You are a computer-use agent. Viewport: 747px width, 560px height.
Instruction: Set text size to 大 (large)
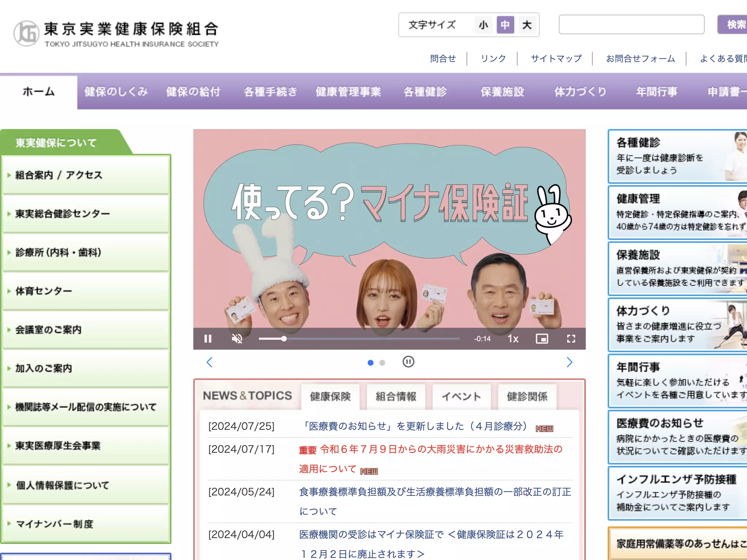point(527,25)
